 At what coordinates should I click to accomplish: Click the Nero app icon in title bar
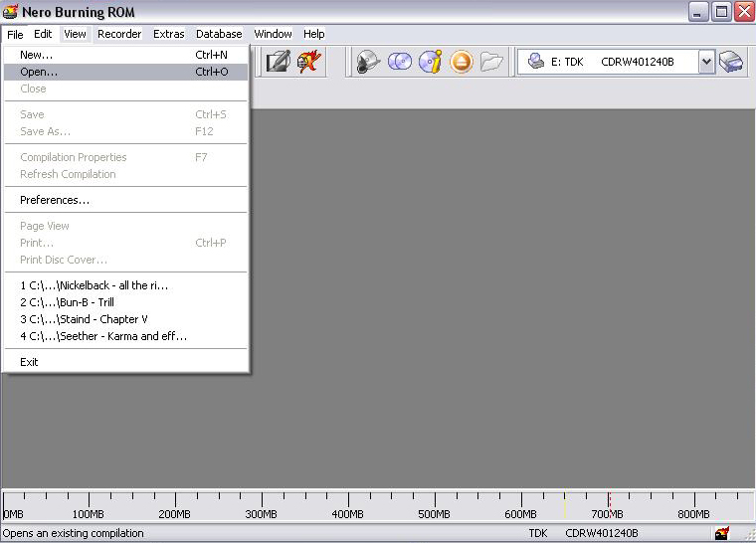pyautogui.click(x=10, y=12)
